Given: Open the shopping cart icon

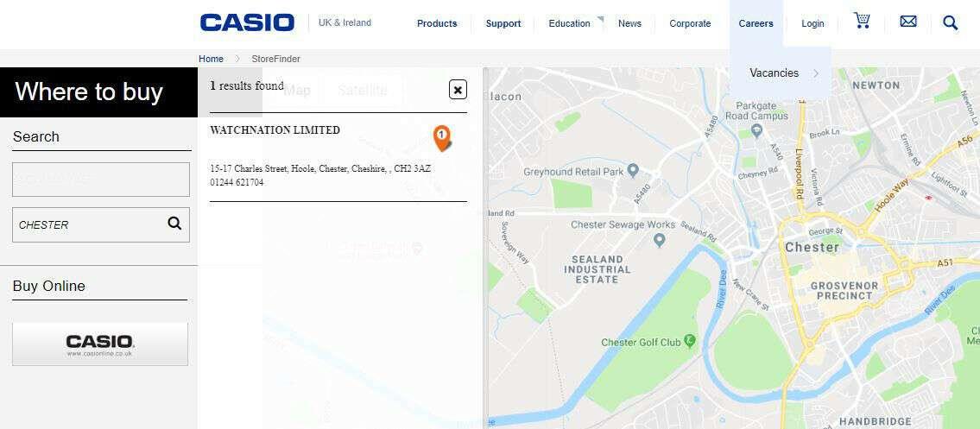Looking at the screenshot, I should [862, 21].
